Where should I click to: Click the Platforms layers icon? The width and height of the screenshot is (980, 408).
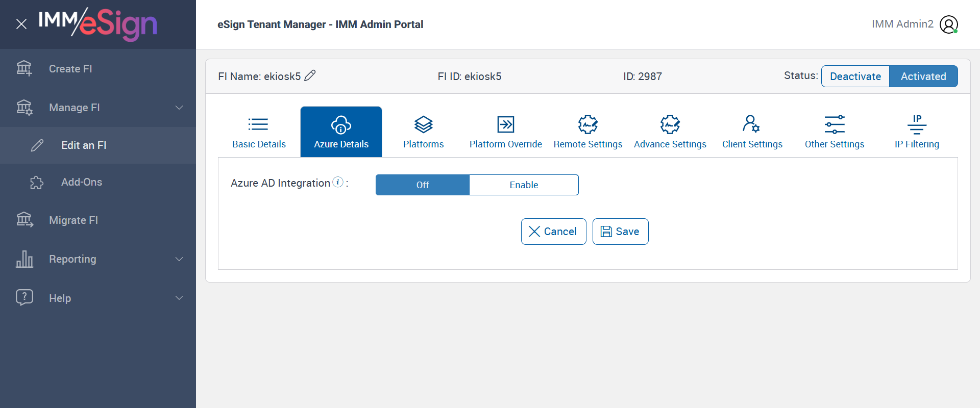coord(424,124)
